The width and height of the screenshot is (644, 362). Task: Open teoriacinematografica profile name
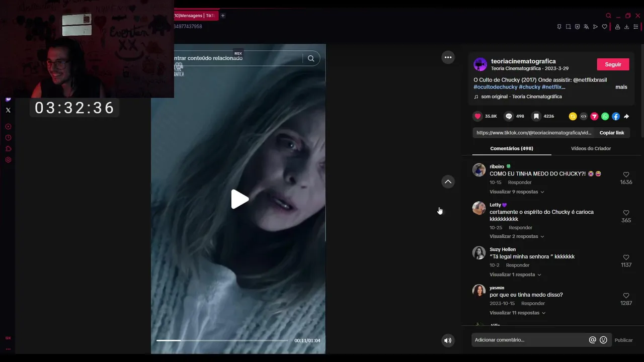point(523,61)
